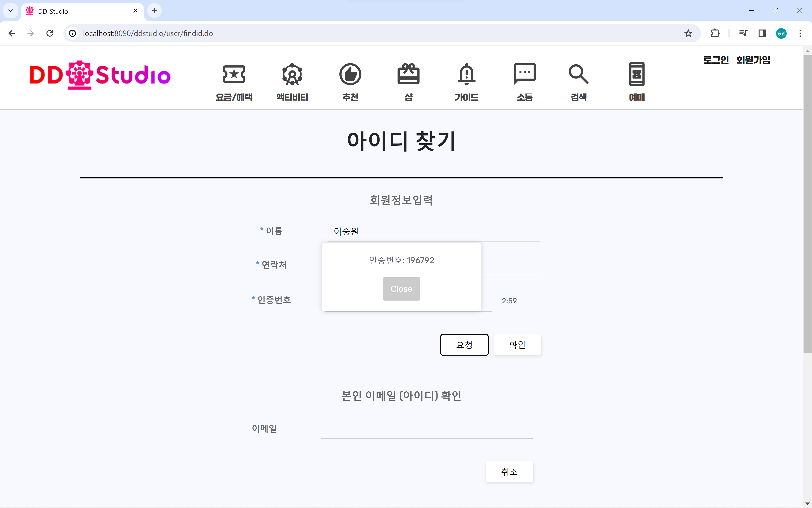Viewport: 812px width, 508px height.
Task: Open the 샵 gift box icon
Action: (x=408, y=74)
